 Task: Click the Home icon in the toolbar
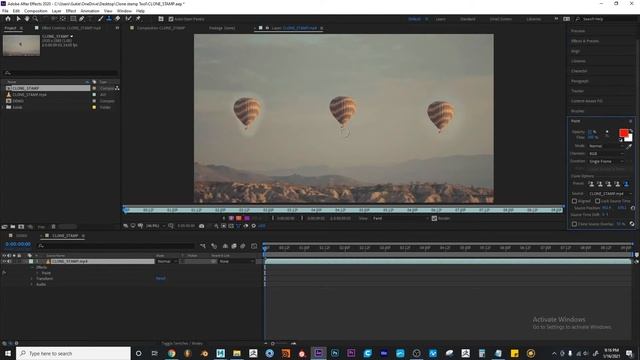[8, 19]
